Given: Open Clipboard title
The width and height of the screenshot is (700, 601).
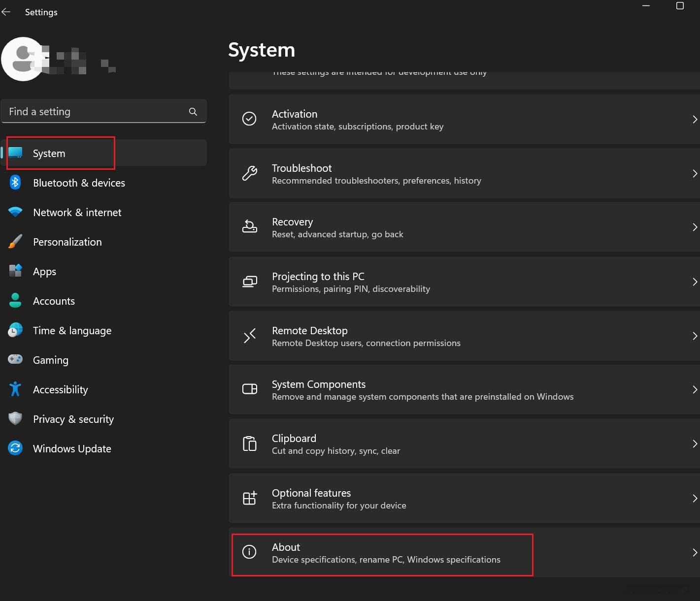Looking at the screenshot, I should point(294,439).
